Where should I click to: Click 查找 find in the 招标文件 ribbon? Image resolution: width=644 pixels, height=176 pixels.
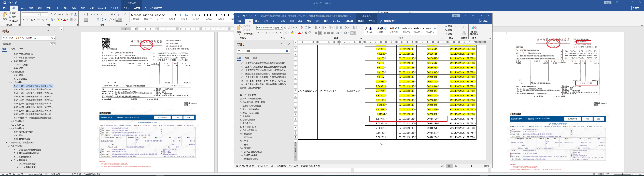449,26
